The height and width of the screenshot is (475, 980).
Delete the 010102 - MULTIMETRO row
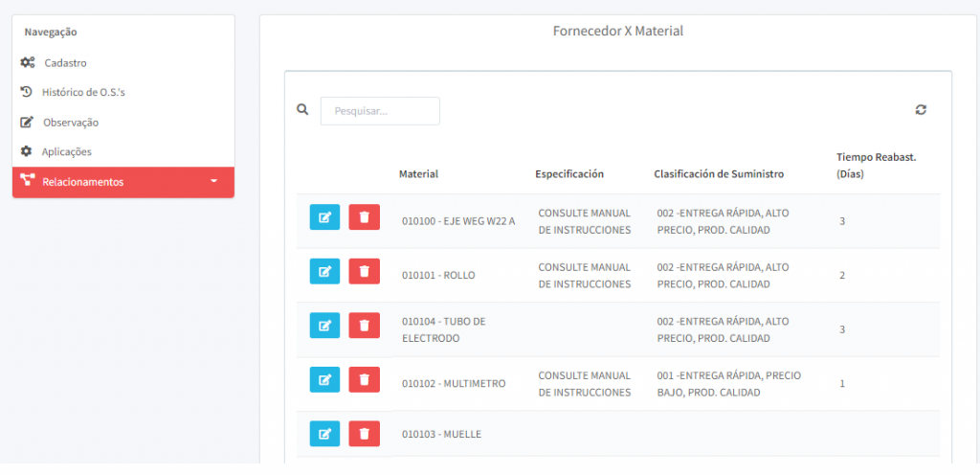click(364, 379)
